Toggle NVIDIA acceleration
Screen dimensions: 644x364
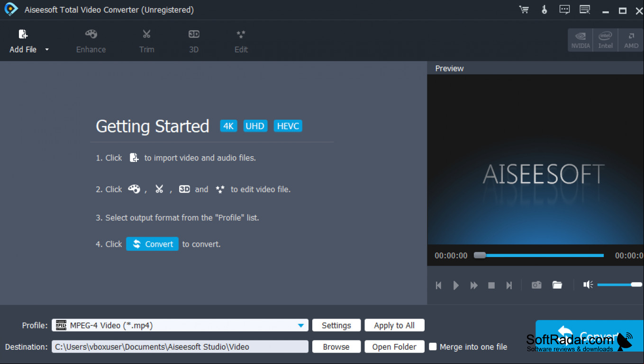tap(581, 40)
